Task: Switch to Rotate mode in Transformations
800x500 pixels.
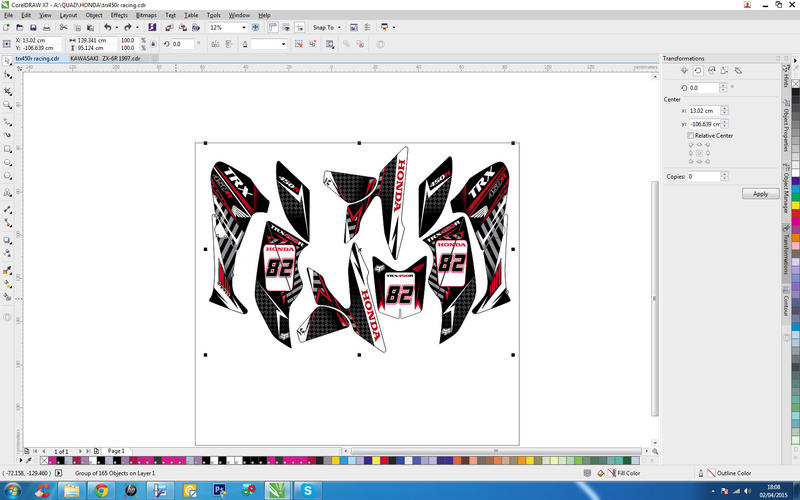Action: [697, 71]
